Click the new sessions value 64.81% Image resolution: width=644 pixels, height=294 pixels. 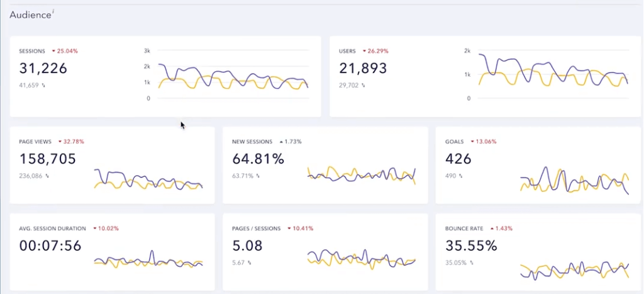pos(258,159)
